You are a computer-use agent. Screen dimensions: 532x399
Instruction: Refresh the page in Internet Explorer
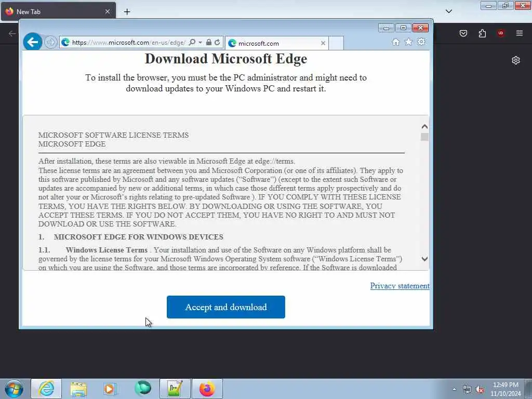click(x=217, y=43)
